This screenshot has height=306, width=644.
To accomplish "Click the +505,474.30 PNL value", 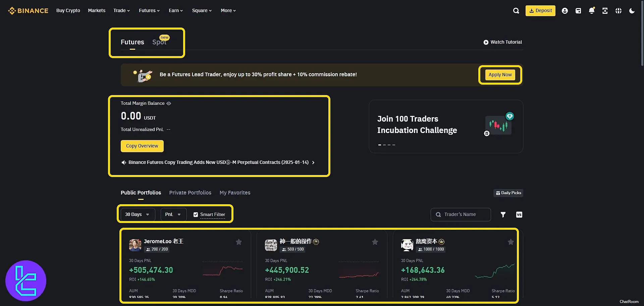I will 151,270.
